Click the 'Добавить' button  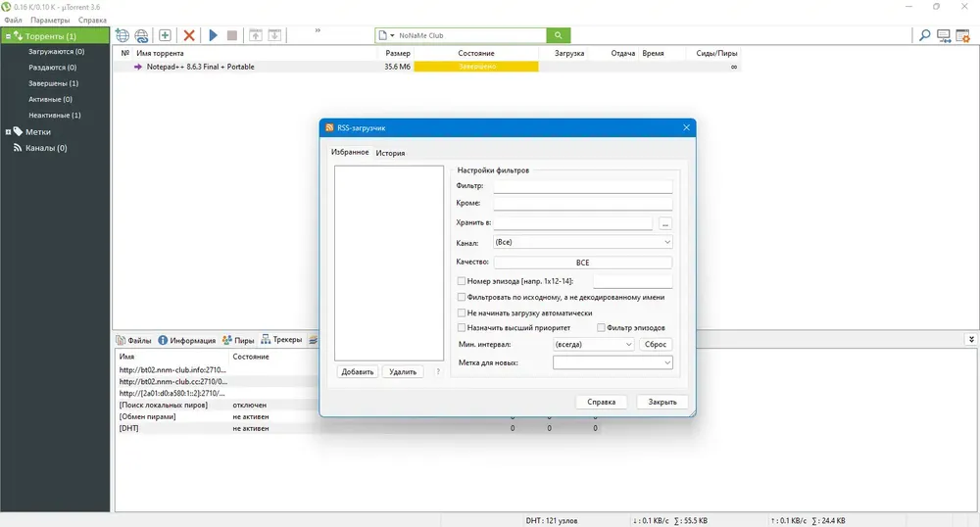click(358, 372)
